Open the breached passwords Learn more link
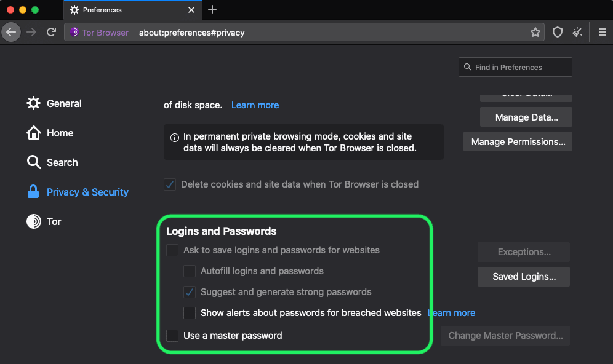 pos(451,312)
